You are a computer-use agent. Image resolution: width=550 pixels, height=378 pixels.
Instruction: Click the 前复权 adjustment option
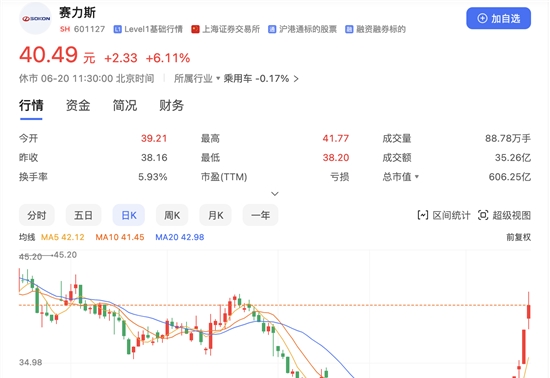pyautogui.click(x=518, y=237)
